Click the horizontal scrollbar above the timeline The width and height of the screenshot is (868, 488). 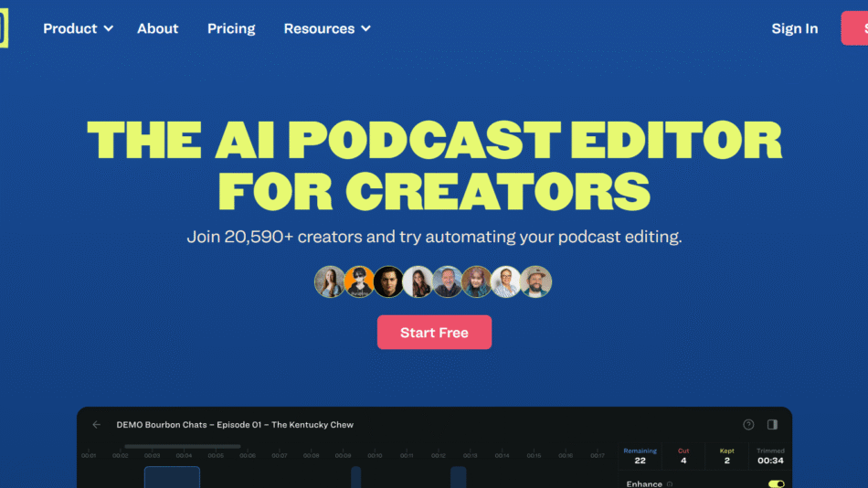point(183,447)
